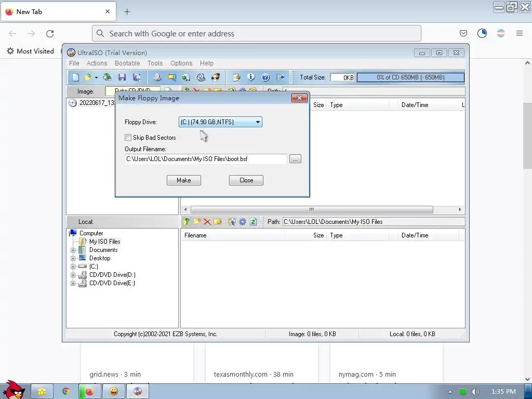Click the Rename folder icon in Local toolbar
Viewport: 532px width, 399px height.
[218, 221]
